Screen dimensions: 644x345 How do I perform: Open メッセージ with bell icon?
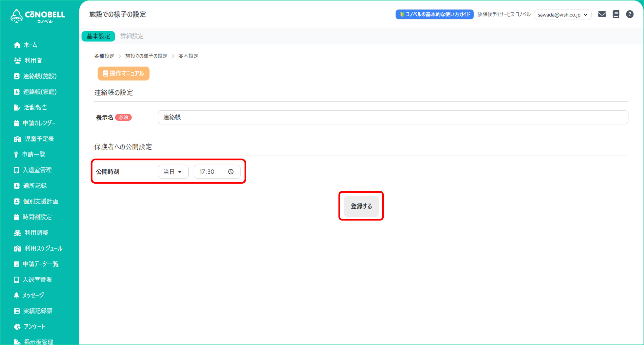[x=17, y=295]
